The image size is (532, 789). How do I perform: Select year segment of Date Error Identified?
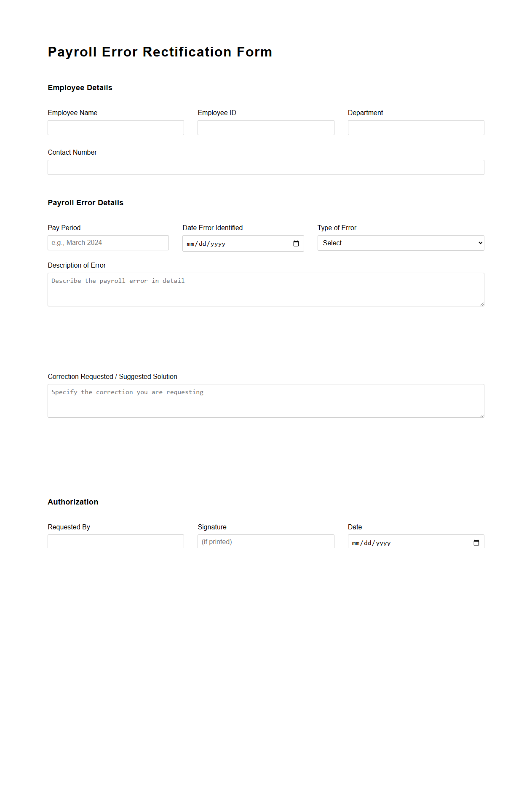coord(218,244)
